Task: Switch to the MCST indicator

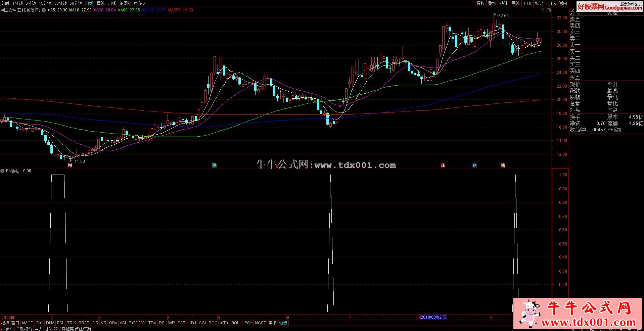Action: [x=260, y=323]
